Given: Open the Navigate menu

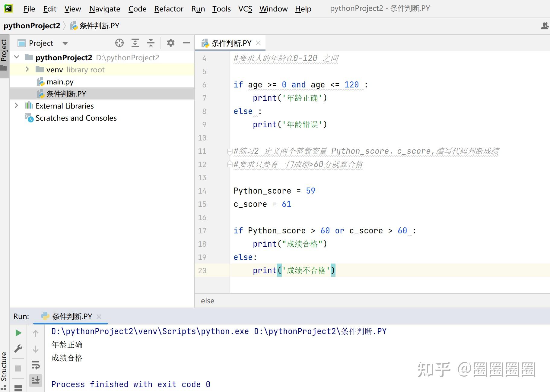Looking at the screenshot, I should click(105, 9).
